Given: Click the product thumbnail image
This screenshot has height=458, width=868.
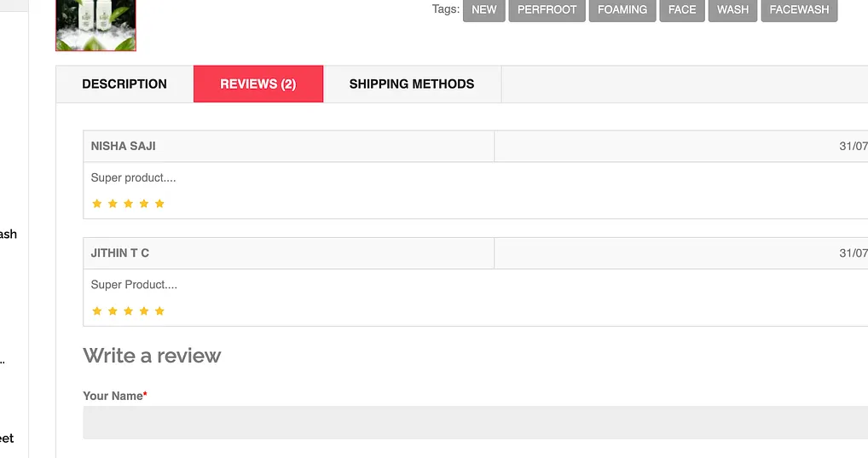Looking at the screenshot, I should click(x=95, y=25).
